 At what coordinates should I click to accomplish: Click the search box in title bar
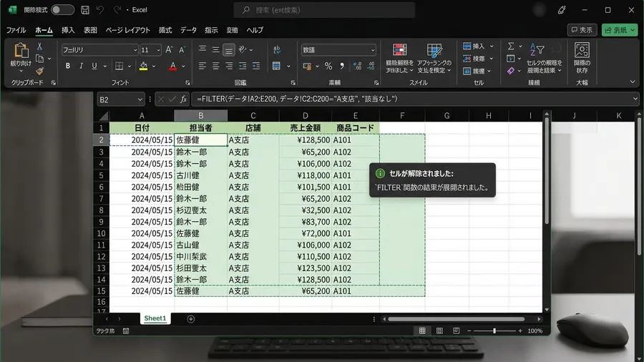click(x=324, y=10)
